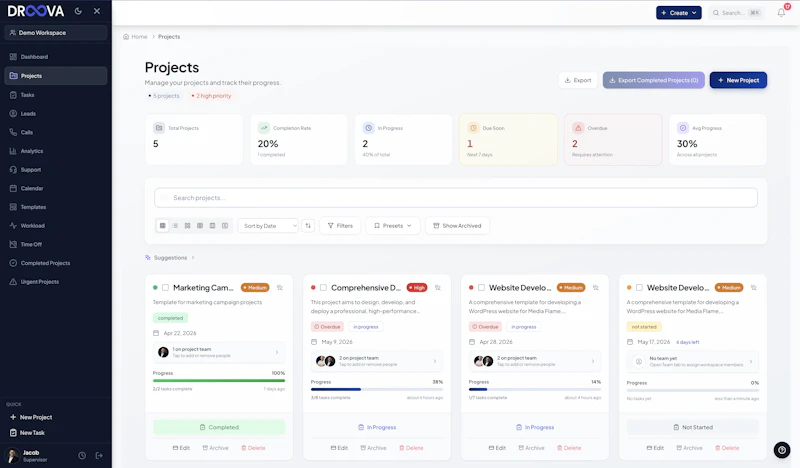This screenshot has width=800, height=468.
Task: Click the New Project button at the top right
Action: 738,80
